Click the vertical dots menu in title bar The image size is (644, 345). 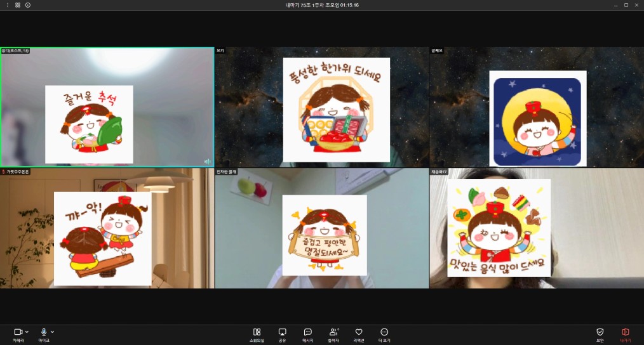tap(8, 4)
